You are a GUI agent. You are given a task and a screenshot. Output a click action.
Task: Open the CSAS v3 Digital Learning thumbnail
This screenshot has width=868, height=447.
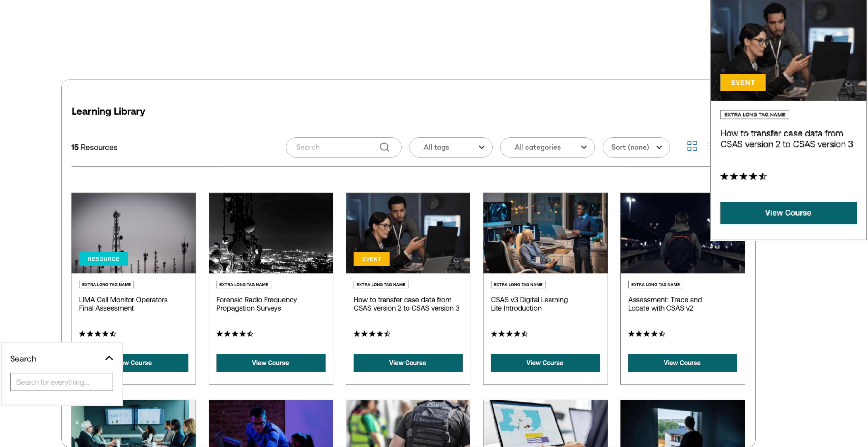point(545,233)
